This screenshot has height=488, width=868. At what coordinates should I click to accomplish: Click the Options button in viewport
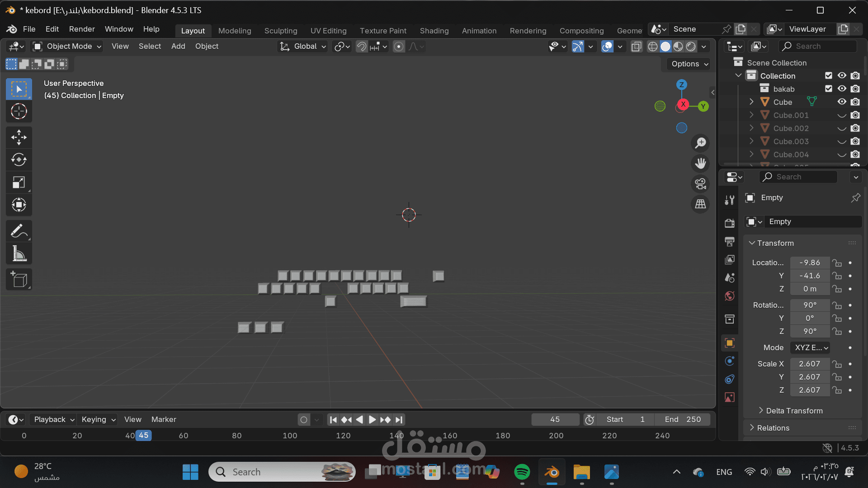coord(689,64)
